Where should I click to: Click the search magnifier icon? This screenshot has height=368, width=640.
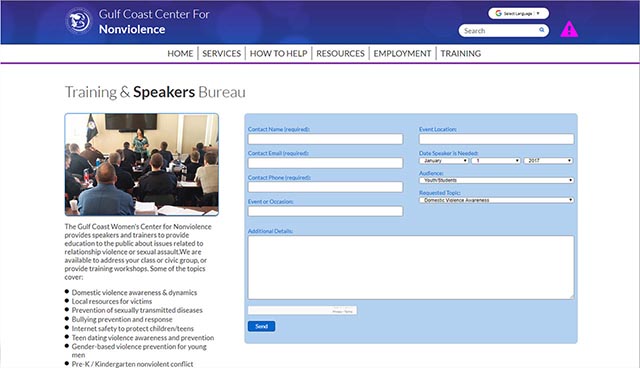(x=542, y=30)
